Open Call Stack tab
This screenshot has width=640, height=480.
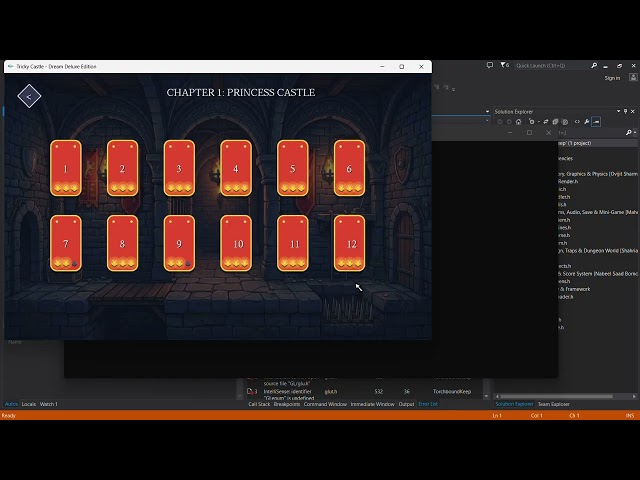point(259,404)
